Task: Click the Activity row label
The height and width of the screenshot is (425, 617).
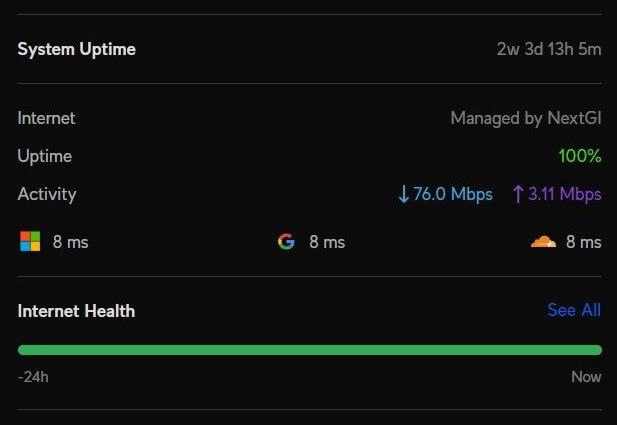Action: click(x=47, y=194)
